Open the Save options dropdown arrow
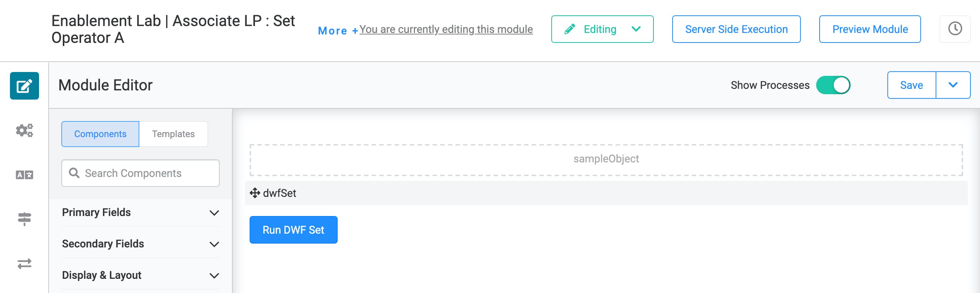Image resolution: width=980 pixels, height=293 pixels. [x=953, y=85]
